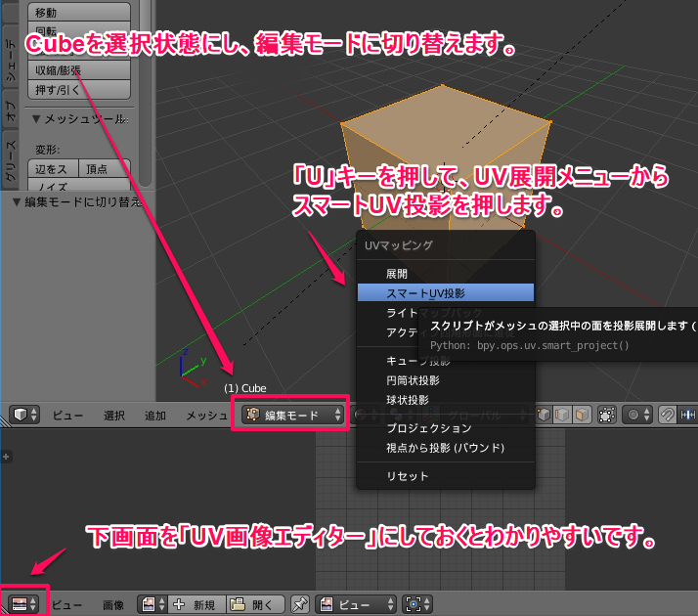Choose 展開 from the UV mapping menu
Screen dimensions: 698x616
(x=446, y=273)
